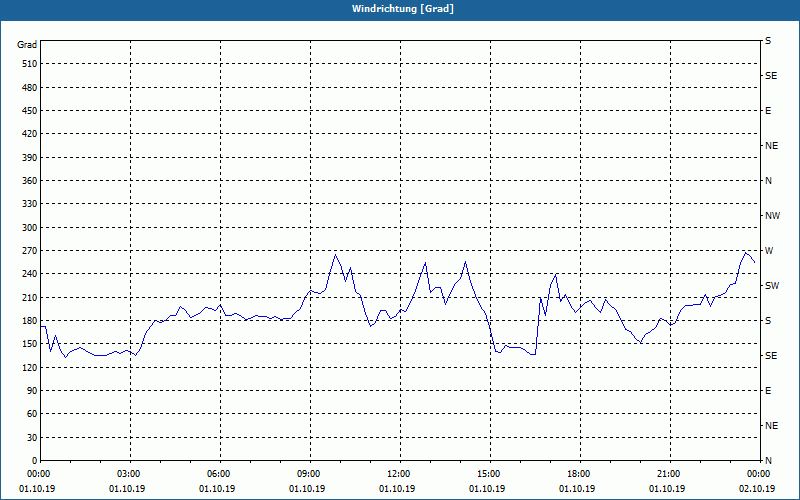800x500 pixels.
Task: Select the 180 degree label
Action: point(30,321)
